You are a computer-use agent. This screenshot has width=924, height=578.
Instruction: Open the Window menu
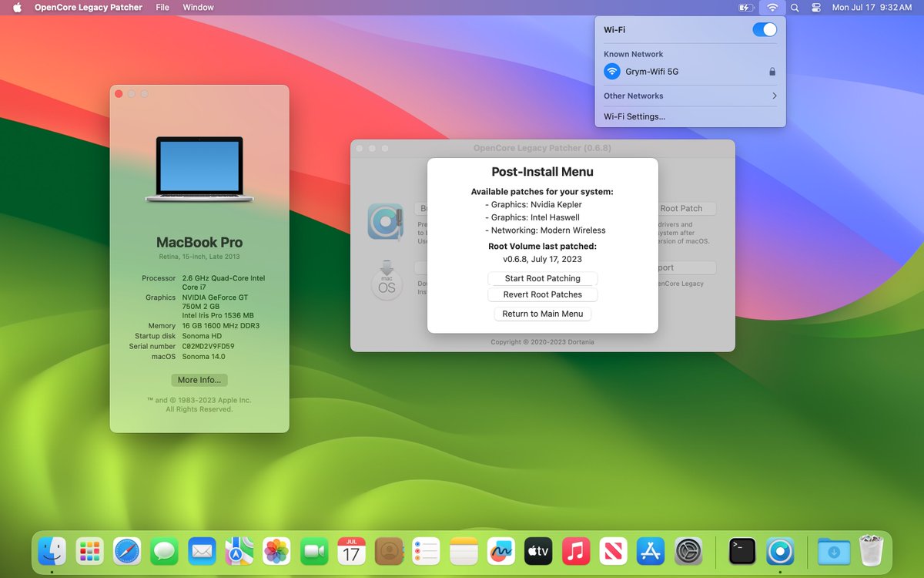[199, 8]
